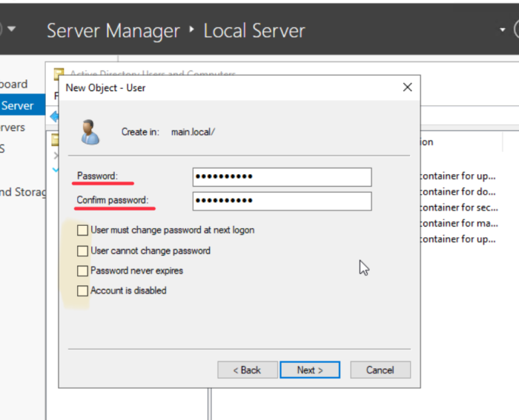Go to previous step with < Back

coord(247,370)
